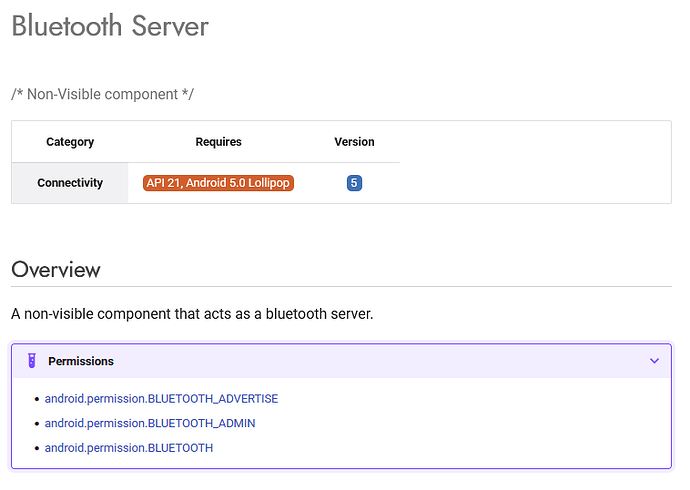Click the bullet before BLUETOOTH_ADVERTISE permission
690x490 pixels.
pyautogui.click(x=37, y=399)
